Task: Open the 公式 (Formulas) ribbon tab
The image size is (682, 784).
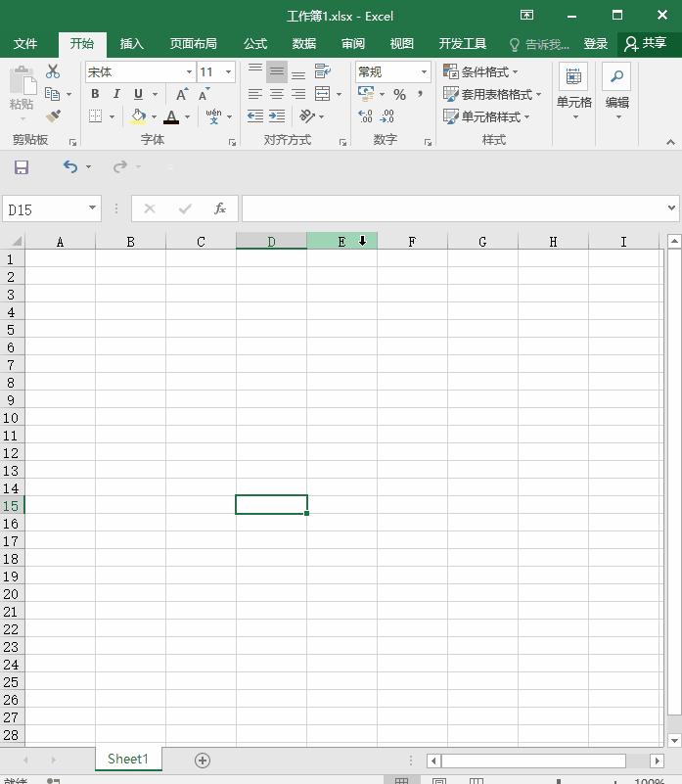Action: (x=255, y=44)
